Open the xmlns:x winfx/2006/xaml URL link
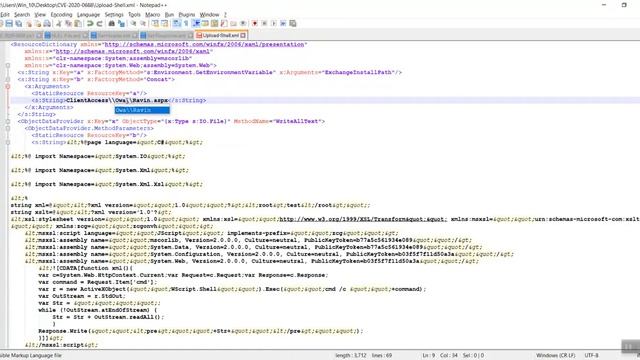This screenshot has height=360, width=640. coord(132,51)
